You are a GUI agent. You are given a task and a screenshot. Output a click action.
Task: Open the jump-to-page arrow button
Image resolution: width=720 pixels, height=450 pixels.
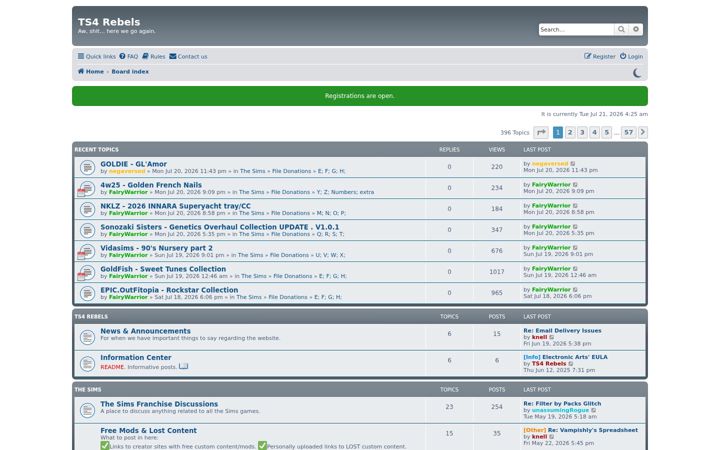point(541,132)
